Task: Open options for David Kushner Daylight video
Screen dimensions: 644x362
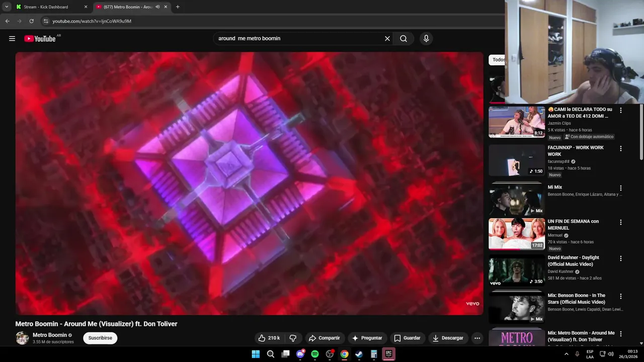Action: [621, 258]
